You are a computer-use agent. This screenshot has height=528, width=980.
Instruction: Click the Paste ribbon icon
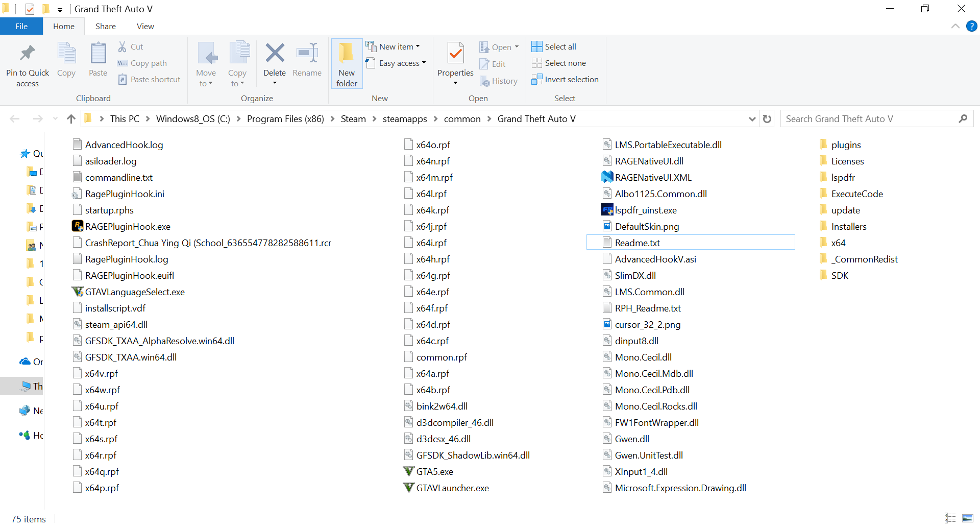[x=98, y=53]
